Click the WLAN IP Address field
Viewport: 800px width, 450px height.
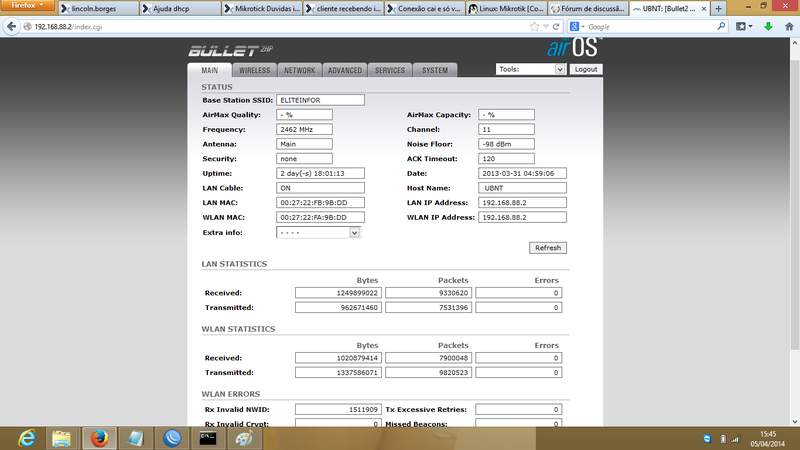(522, 217)
